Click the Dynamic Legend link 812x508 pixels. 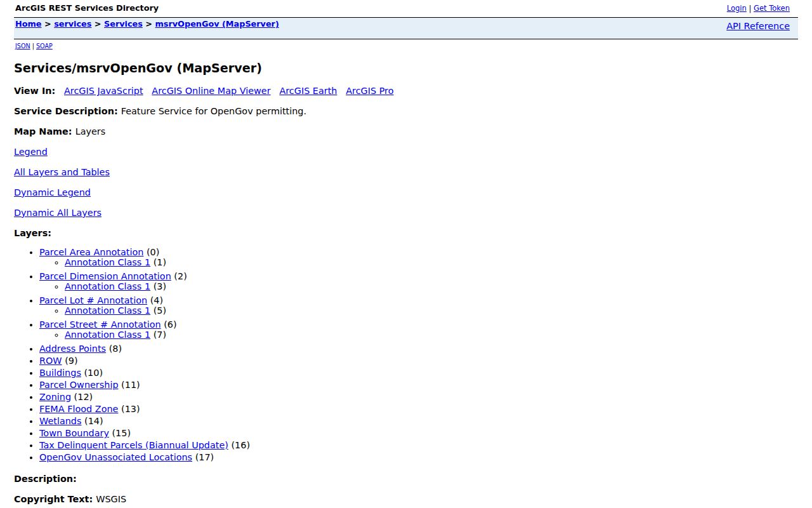(52, 192)
